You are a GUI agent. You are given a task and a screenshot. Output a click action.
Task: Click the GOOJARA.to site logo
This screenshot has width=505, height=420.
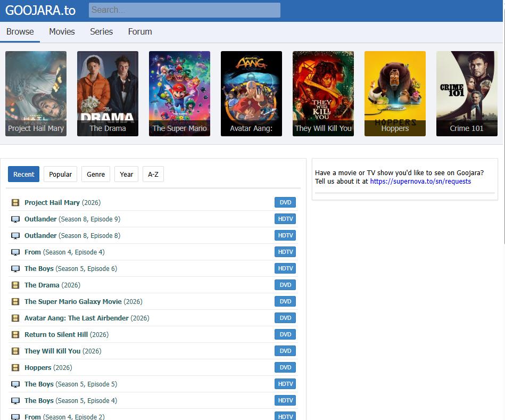(x=40, y=11)
